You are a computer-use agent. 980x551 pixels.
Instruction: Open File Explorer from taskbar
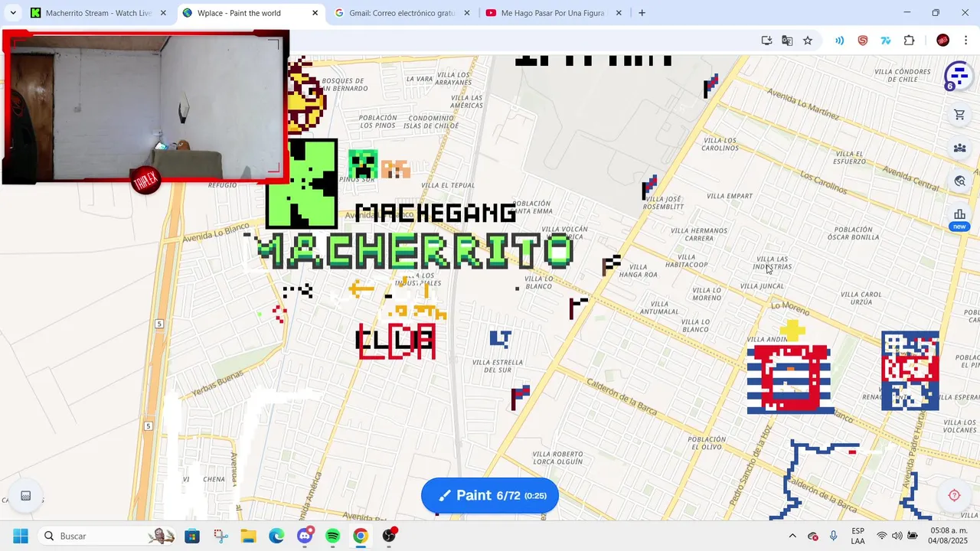tap(248, 536)
